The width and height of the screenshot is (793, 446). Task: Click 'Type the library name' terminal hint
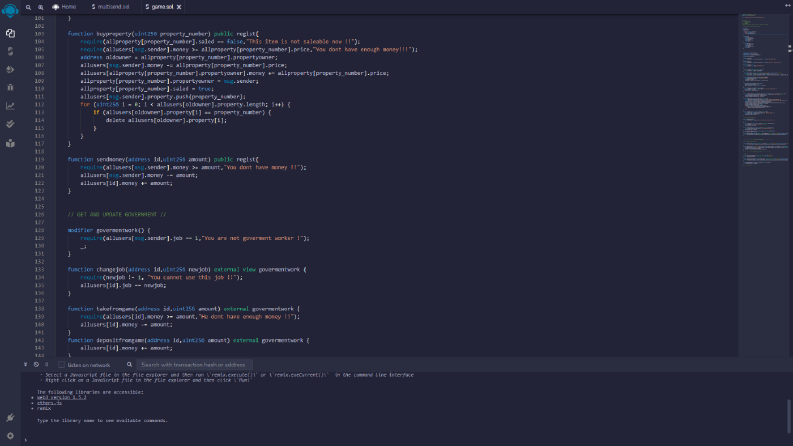[x=102, y=420]
